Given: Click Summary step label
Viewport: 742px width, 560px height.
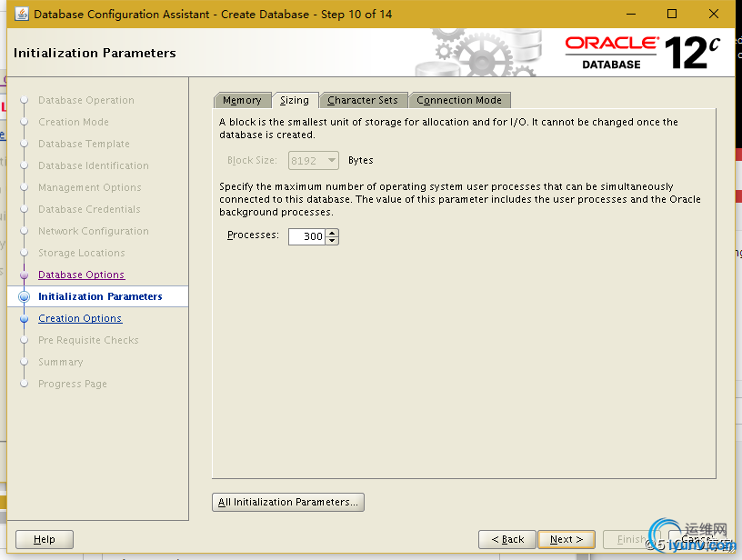Looking at the screenshot, I should pyautogui.click(x=61, y=362).
